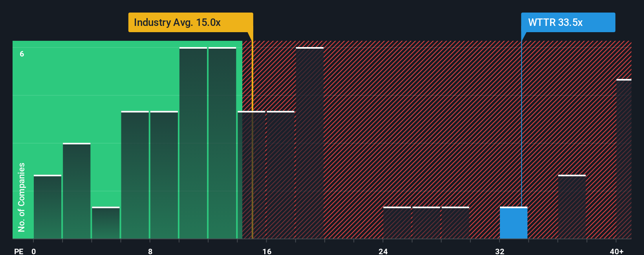
Task: Select the first green bar starting at PE 0
Action: (x=48, y=207)
